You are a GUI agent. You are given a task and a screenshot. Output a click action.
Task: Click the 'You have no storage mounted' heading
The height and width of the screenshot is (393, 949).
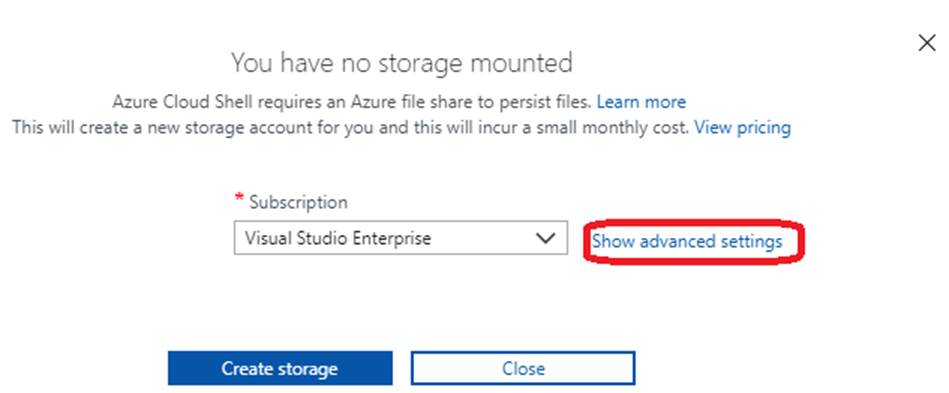point(401,63)
